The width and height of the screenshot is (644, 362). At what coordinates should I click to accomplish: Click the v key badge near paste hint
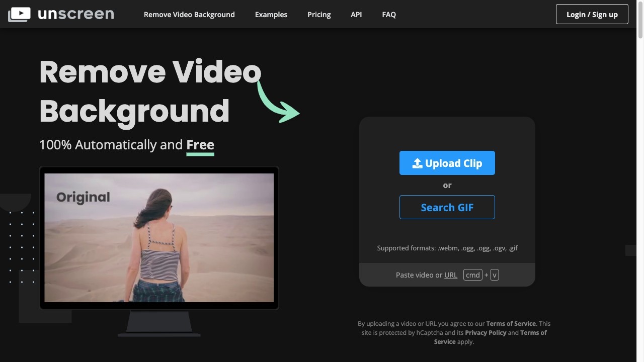(494, 275)
